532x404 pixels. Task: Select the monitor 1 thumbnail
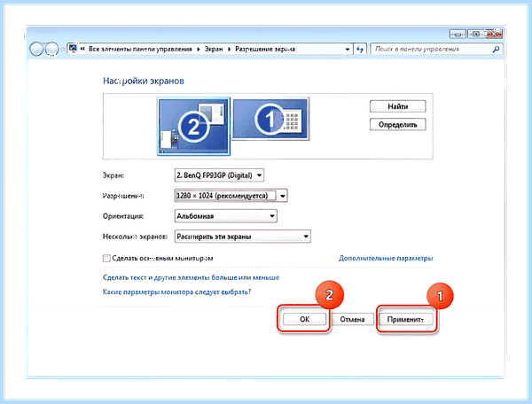(270, 119)
